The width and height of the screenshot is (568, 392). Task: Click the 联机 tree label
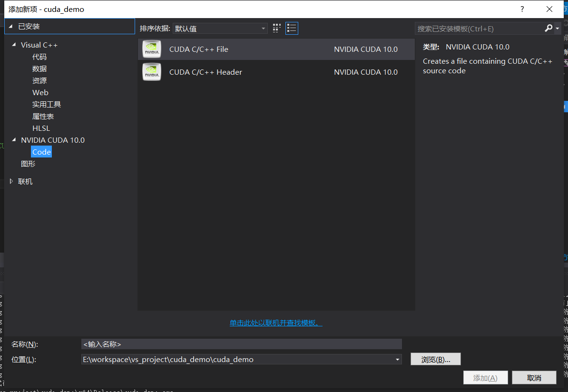[25, 182]
